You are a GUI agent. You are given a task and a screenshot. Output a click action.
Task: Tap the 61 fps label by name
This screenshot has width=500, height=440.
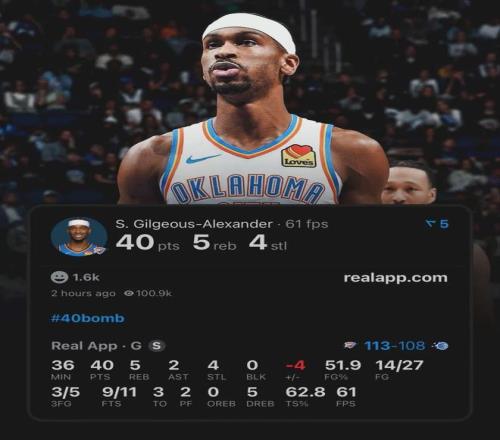click(x=307, y=224)
